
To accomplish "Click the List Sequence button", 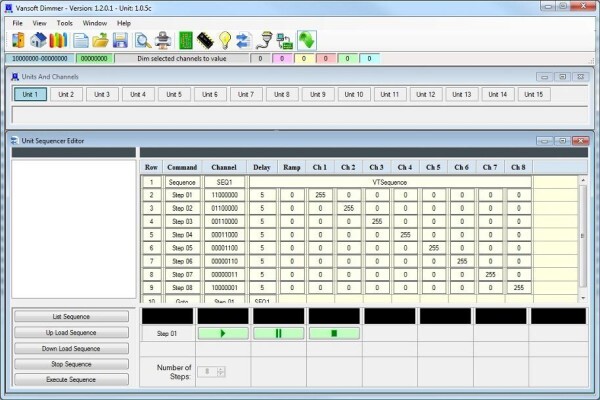I will tap(71, 317).
